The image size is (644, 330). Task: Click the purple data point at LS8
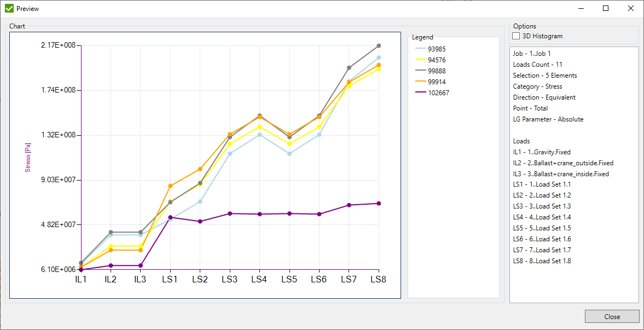point(379,204)
